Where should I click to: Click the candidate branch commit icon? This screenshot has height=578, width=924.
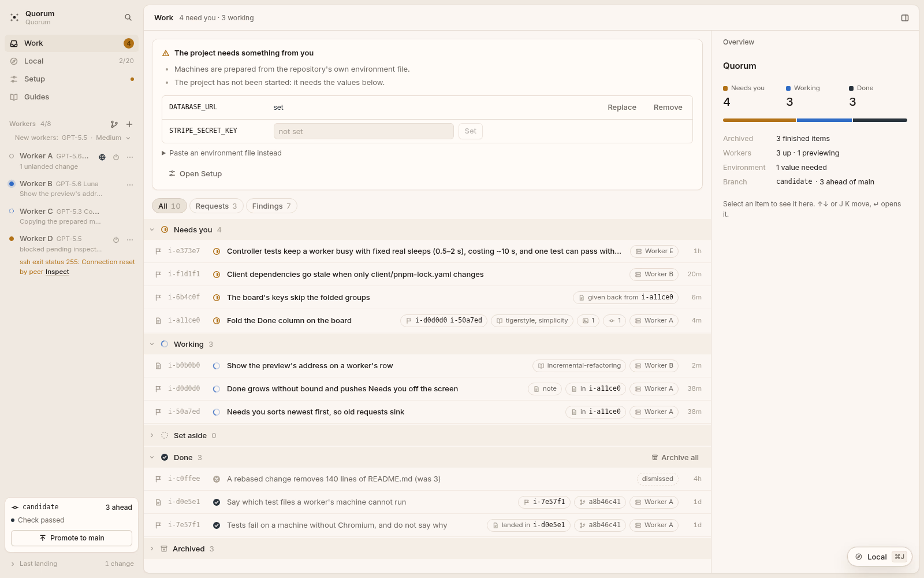15,507
